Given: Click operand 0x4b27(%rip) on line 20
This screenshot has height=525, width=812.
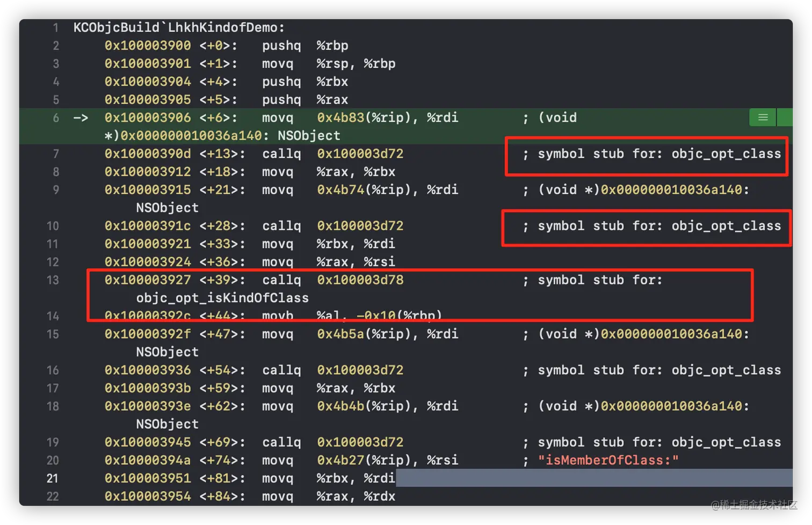Looking at the screenshot, I should [x=367, y=460].
